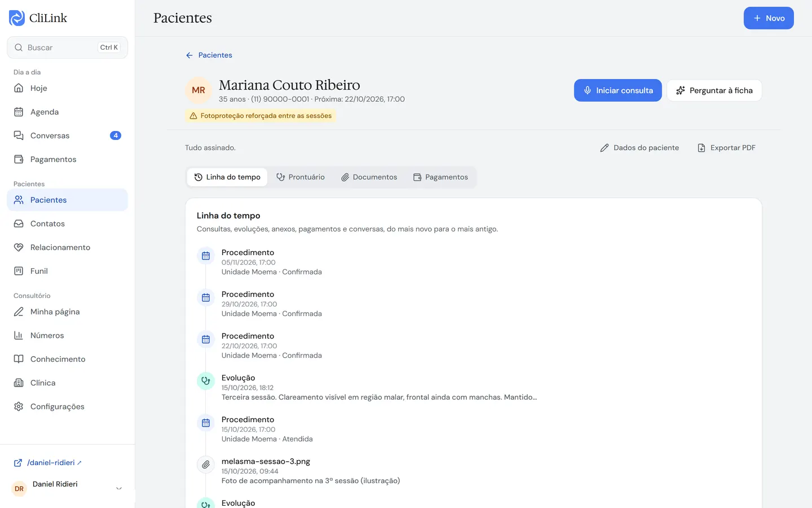Switch to the Linha do tempo tab
The height and width of the screenshot is (508, 812).
pyautogui.click(x=227, y=177)
